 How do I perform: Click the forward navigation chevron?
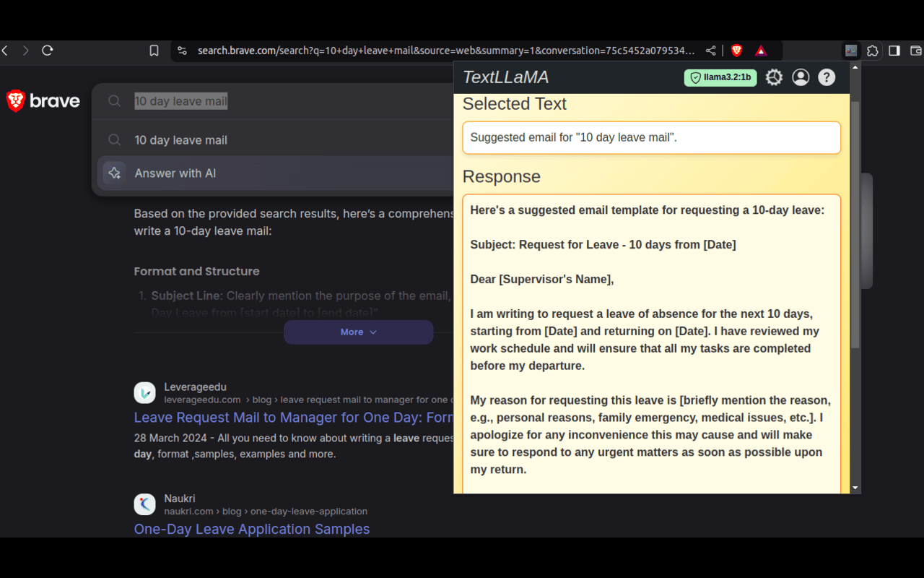click(x=25, y=51)
